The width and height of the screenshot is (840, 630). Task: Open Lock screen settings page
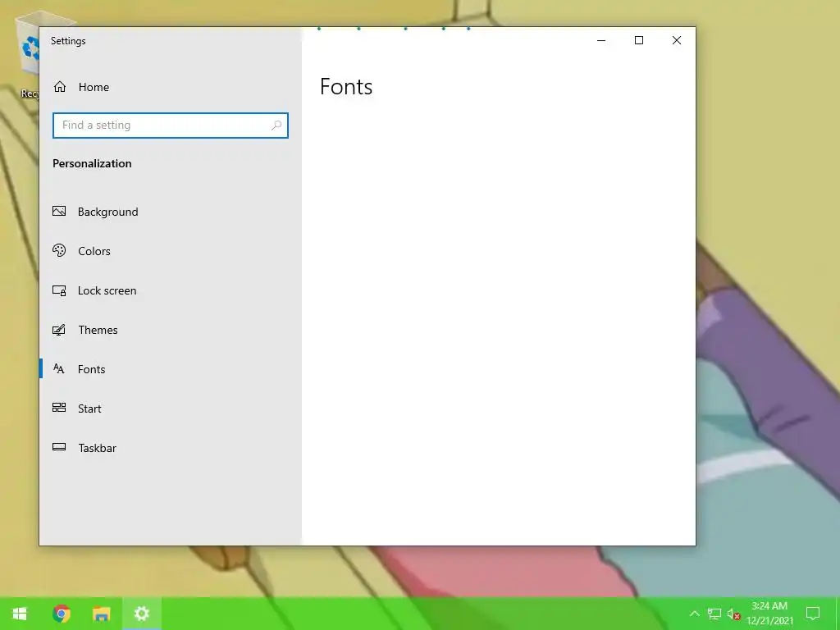tap(171, 290)
